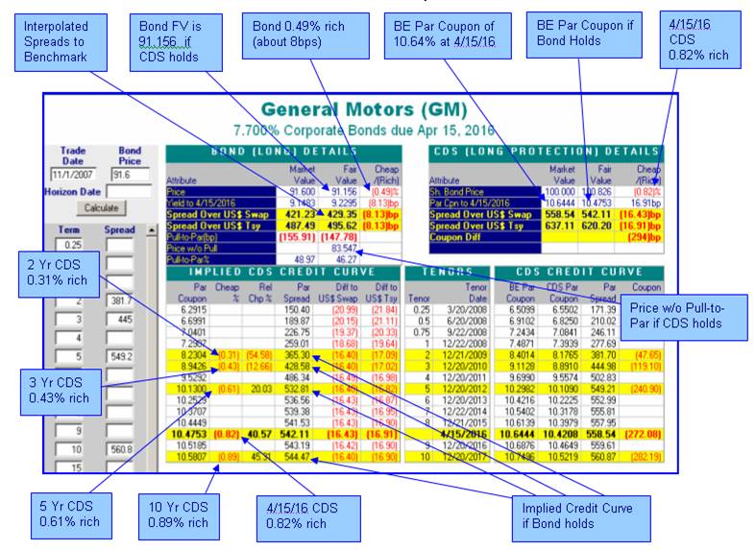Select the CDS curve coupon value (240.90)
The width and height of the screenshot is (756, 550).
pos(646,389)
